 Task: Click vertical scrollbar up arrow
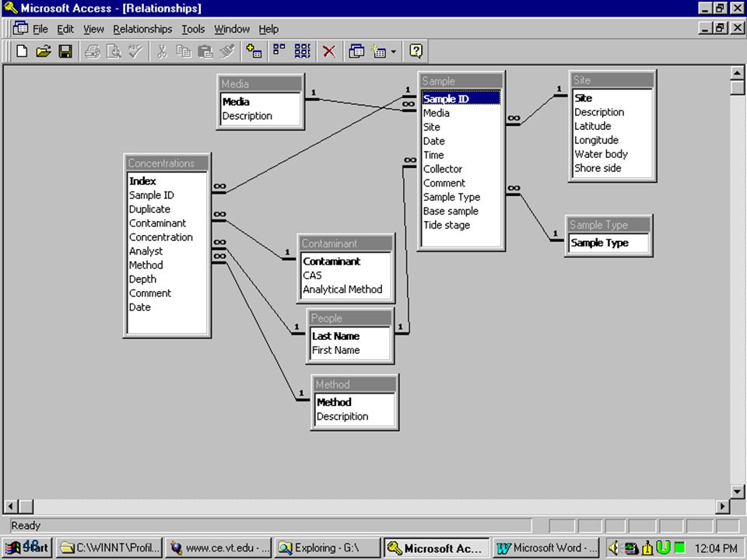coord(737,73)
